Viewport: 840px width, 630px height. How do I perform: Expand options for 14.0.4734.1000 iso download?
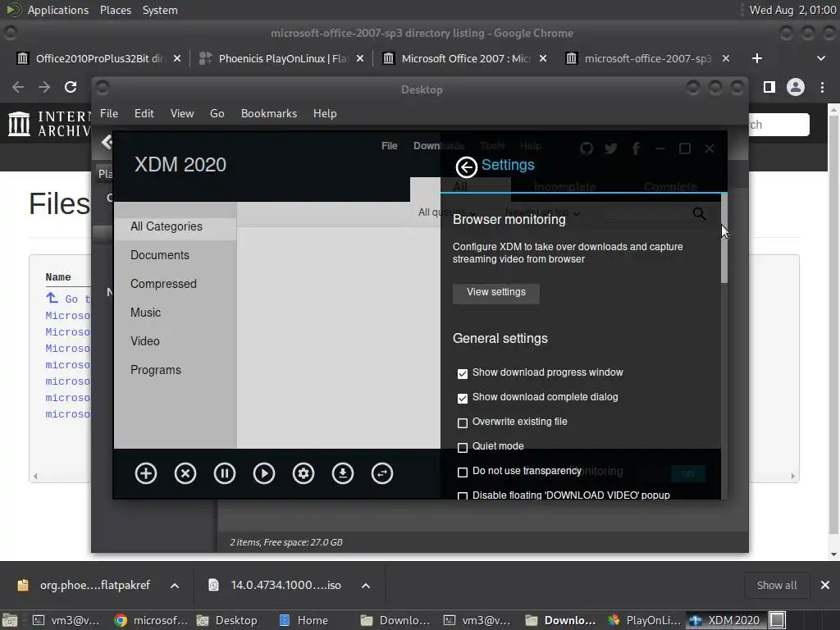pyautogui.click(x=366, y=586)
